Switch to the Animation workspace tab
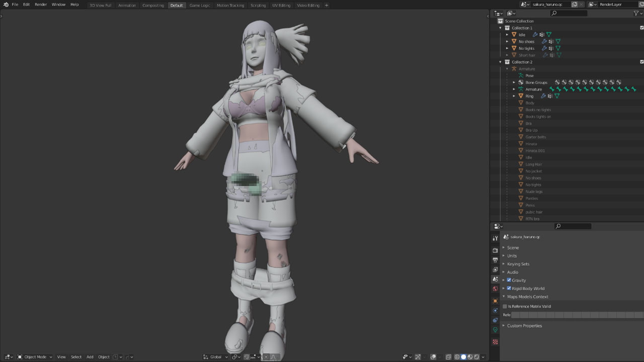The height and width of the screenshot is (362, 644). 127,5
